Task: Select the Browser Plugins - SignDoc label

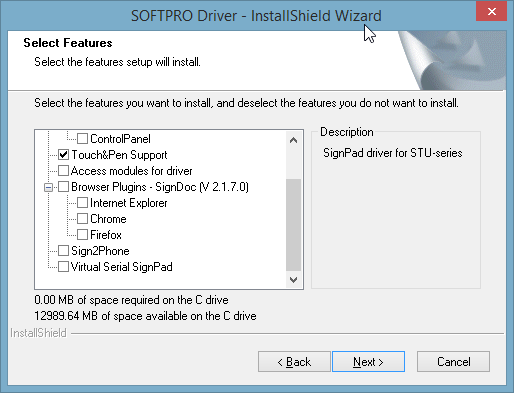Action: coord(160,187)
